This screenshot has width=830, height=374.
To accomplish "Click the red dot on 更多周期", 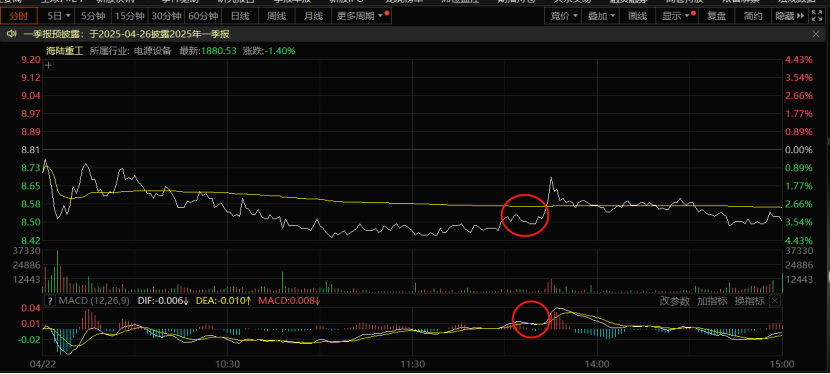I will (387, 12).
